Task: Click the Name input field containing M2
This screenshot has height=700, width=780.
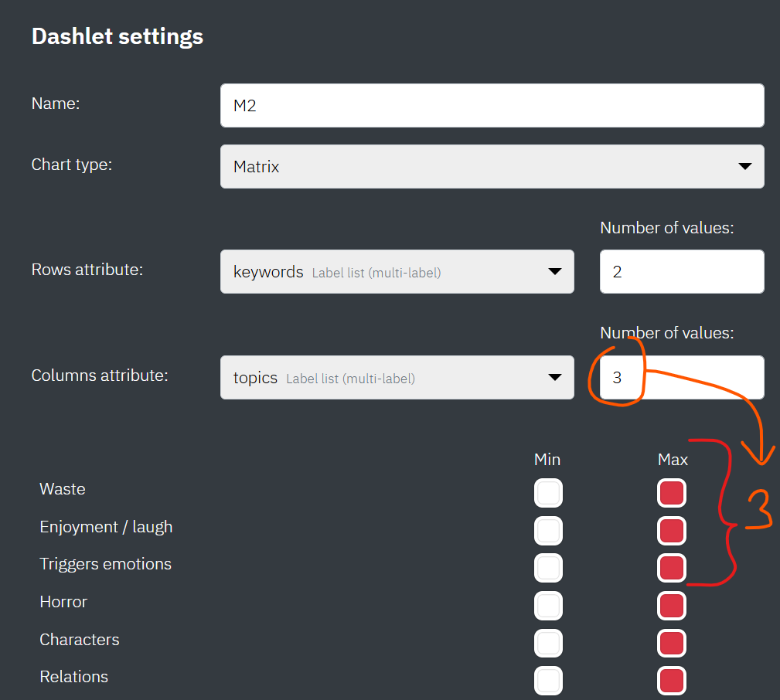Action: pos(492,106)
